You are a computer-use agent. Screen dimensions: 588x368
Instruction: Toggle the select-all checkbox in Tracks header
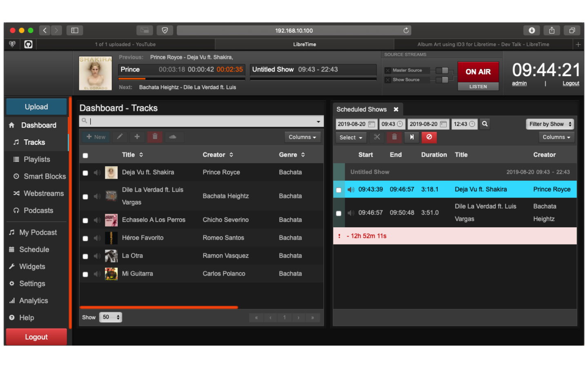click(x=85, y=155)
